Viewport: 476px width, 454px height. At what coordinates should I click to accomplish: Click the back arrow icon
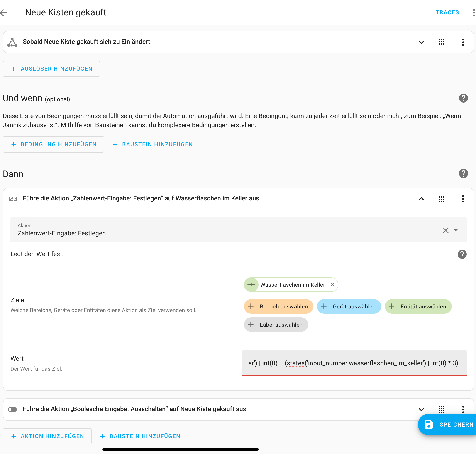4,12
